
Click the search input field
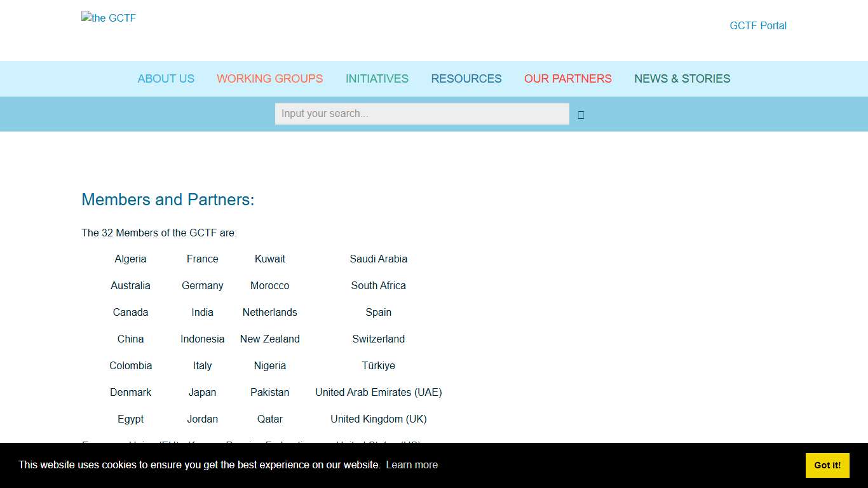coord(422,114)
